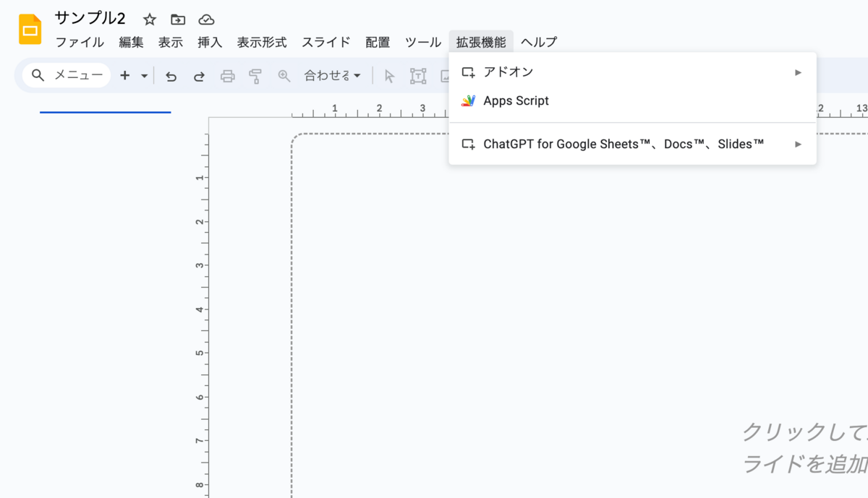The width and height of the screenshot is (868, 498).
Task: Click the サンプル2 title field
Action: (90, 19)
